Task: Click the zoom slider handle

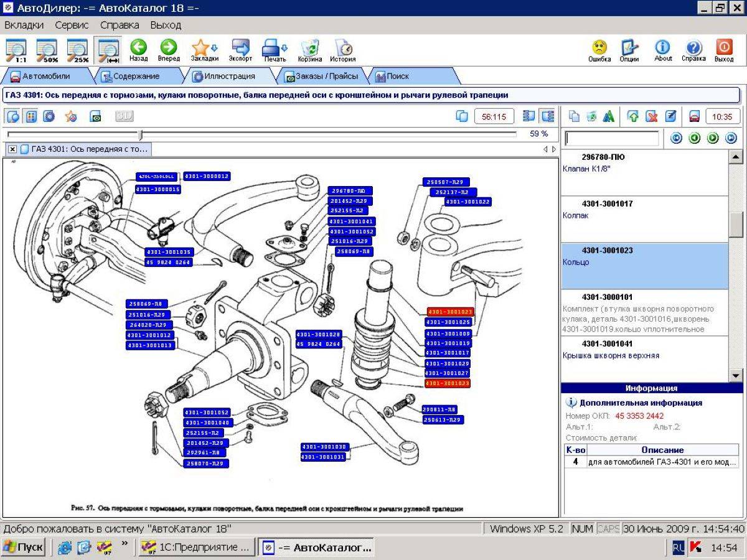Action: 141,134
